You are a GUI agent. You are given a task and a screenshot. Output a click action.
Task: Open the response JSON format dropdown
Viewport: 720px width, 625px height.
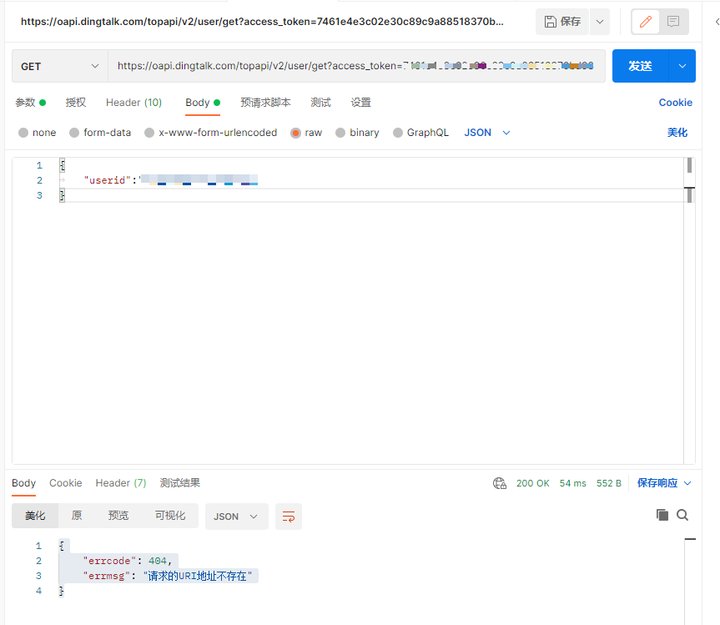point(236,517)
